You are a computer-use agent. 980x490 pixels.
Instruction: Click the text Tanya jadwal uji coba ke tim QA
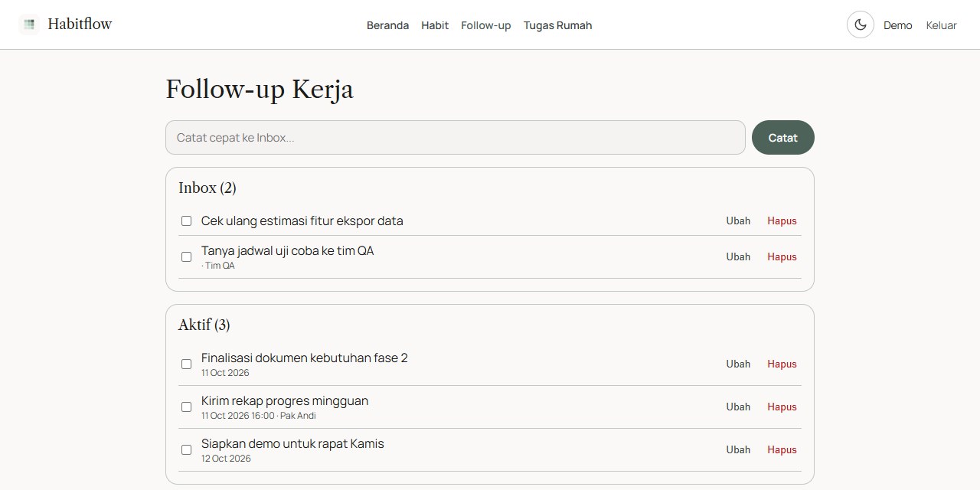coord(287,250)
